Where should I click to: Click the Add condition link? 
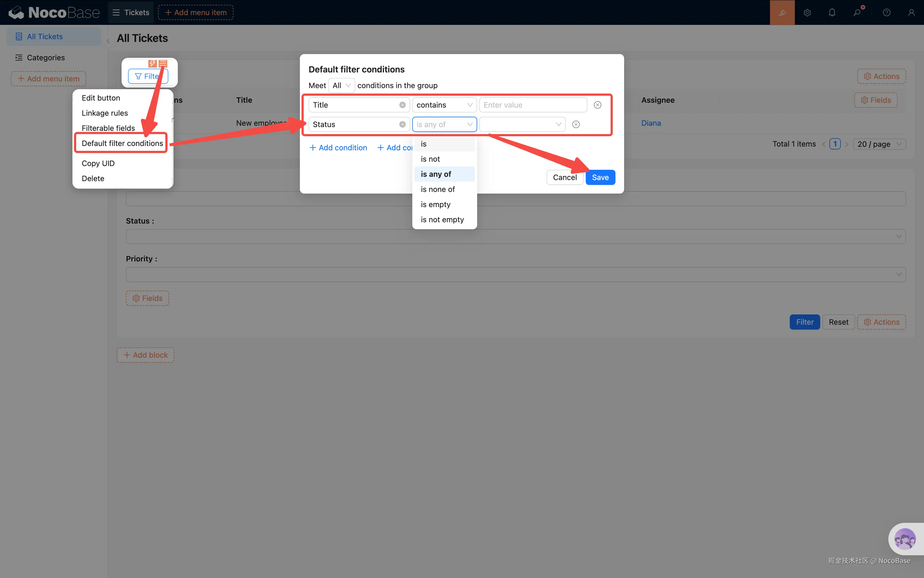point(338,148)
